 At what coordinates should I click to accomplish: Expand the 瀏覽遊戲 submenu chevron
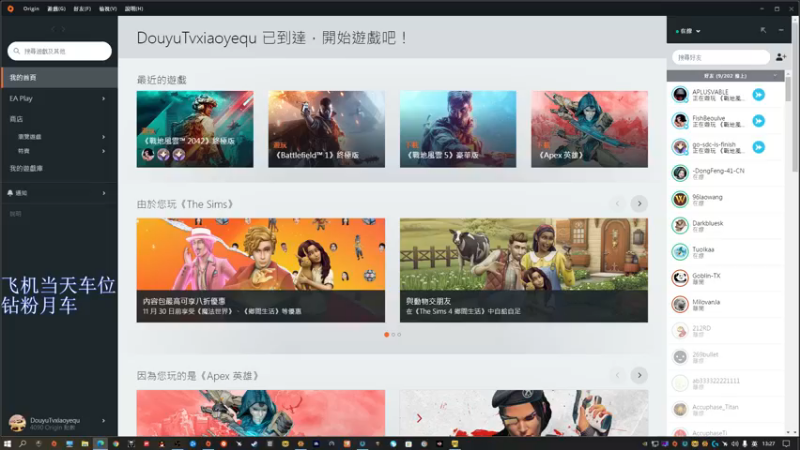click(104, 137)
